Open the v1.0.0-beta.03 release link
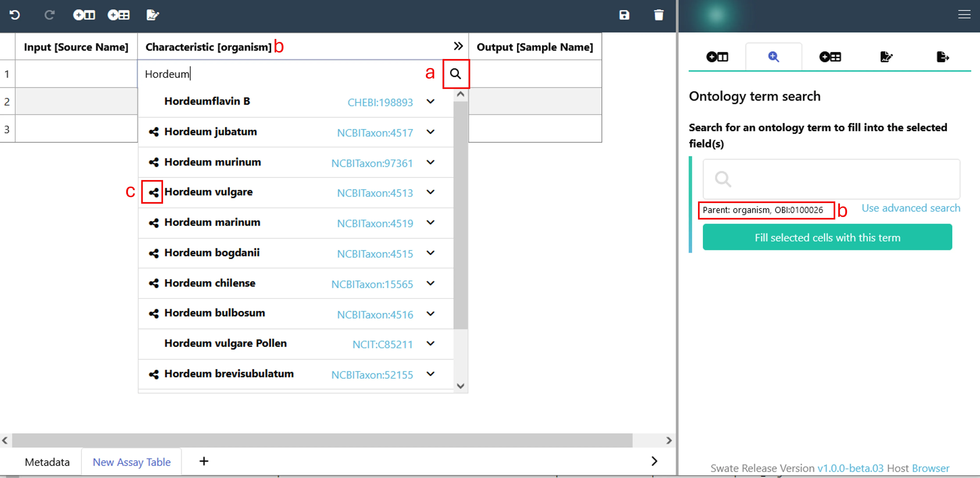The width and height of the screenshot is (980, 478). tap(850, 468)
